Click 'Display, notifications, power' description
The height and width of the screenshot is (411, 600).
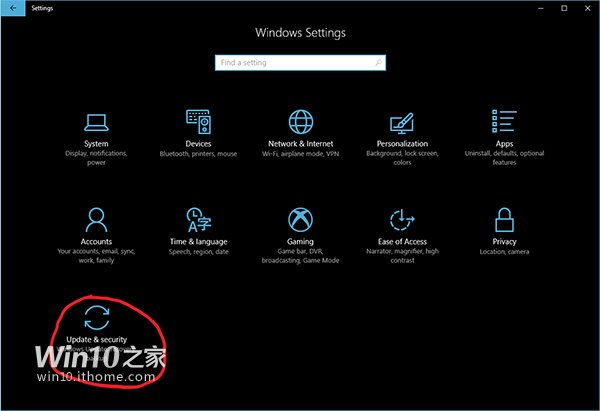pos(96,158)
